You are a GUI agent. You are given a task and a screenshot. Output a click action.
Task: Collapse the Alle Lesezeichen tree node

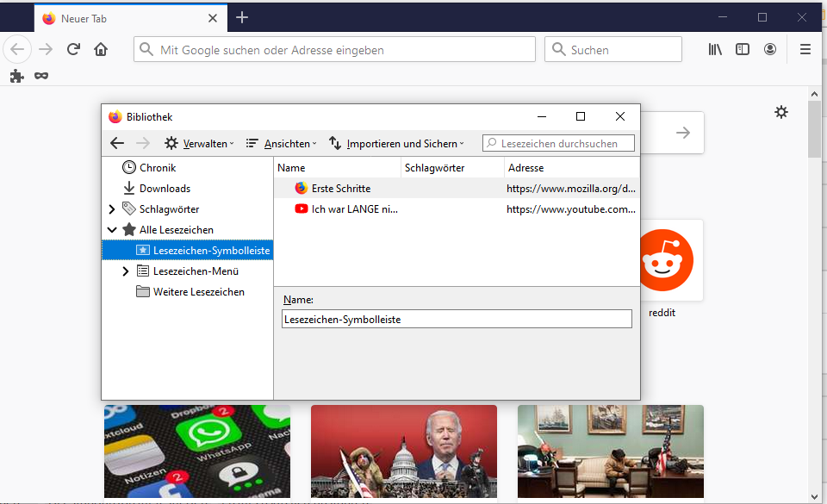point(112,230)
